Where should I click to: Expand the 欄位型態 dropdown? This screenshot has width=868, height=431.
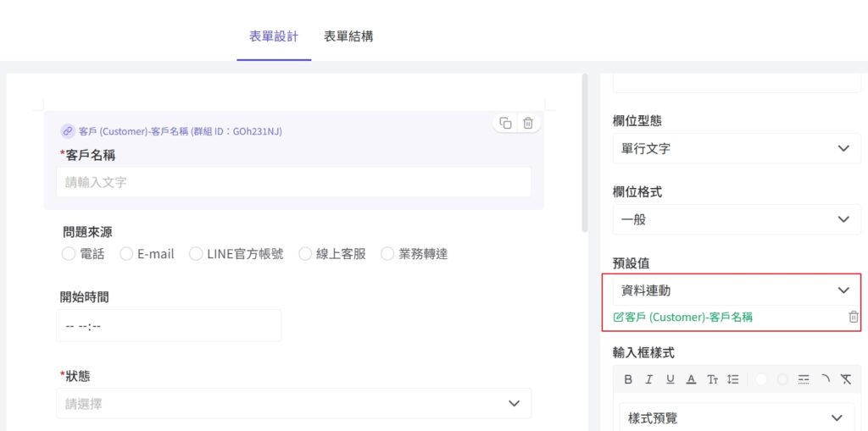coord(736,148)
